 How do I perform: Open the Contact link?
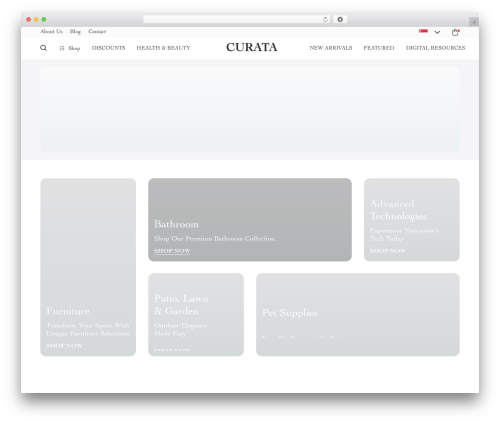click(97, 31)
